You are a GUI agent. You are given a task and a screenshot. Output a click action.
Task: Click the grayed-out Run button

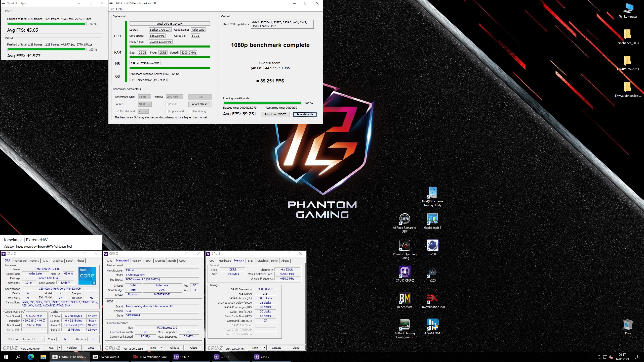(x=200, y=97)
